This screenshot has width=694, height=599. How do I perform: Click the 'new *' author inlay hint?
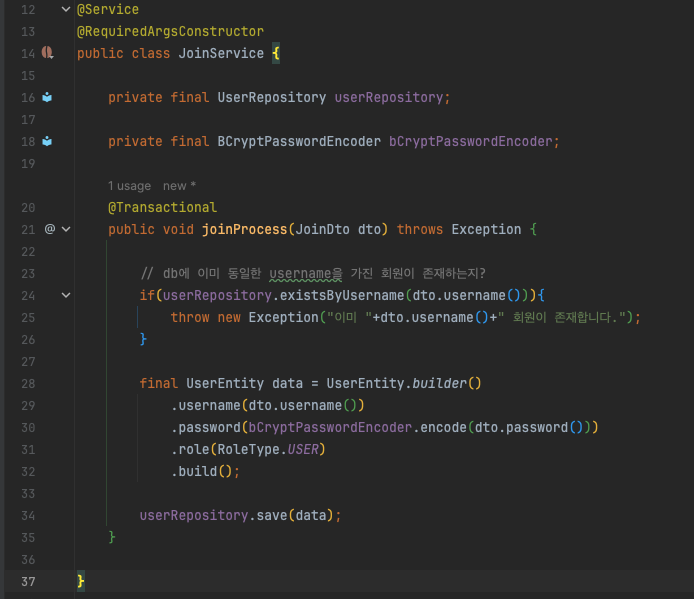(x=179, y=186)
